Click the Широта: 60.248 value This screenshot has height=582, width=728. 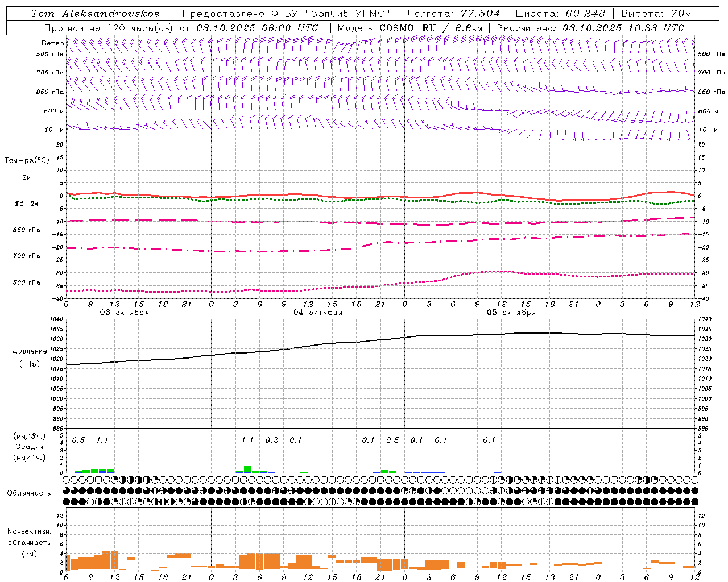coord(560,14)
